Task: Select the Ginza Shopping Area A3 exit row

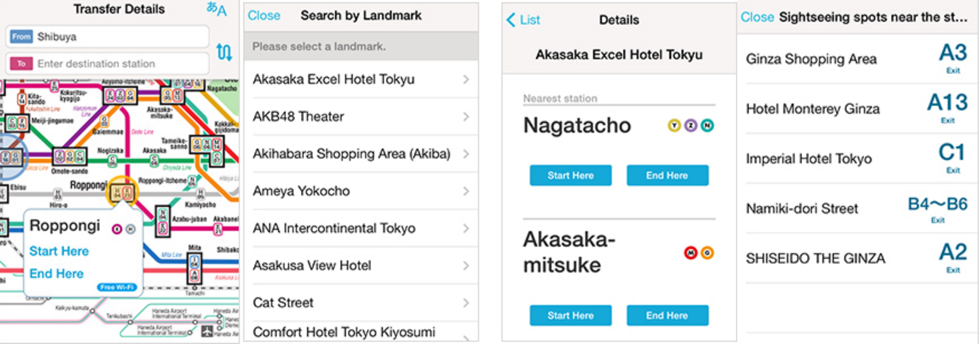Action: (856, 59)
